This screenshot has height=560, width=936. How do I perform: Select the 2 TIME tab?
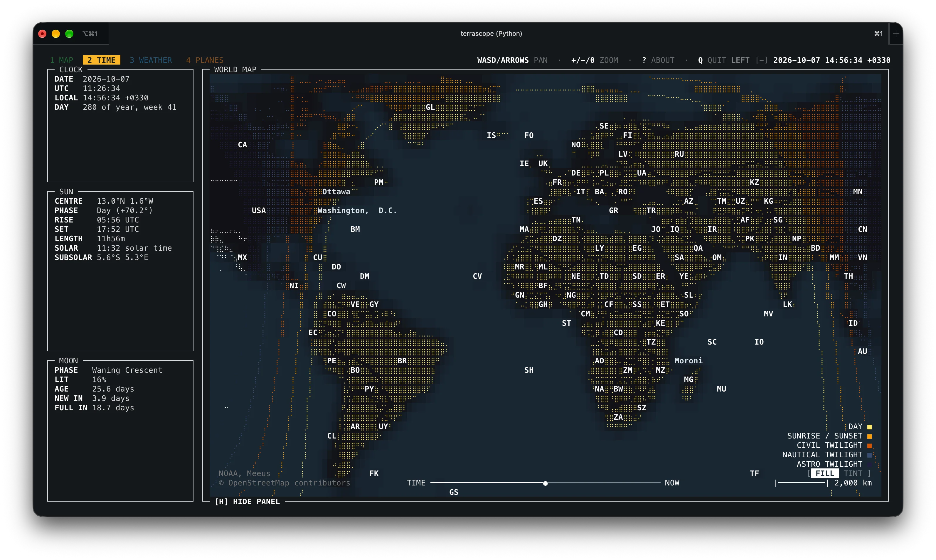(x=101, y=60)
